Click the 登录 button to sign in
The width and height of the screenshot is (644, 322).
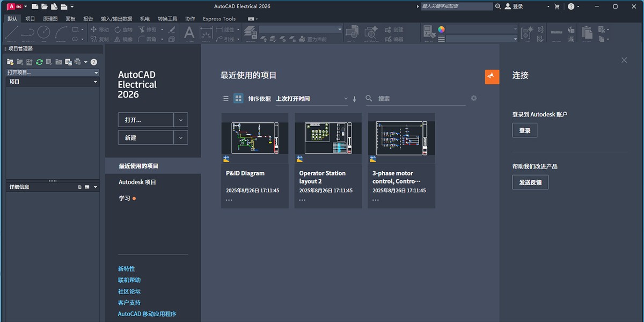pyautogui.click(x=524, y=130)
